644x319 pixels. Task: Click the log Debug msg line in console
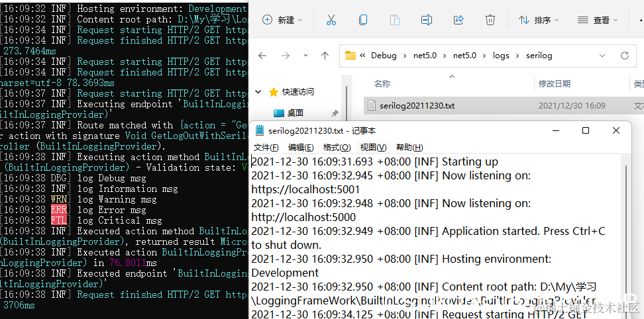112,178
